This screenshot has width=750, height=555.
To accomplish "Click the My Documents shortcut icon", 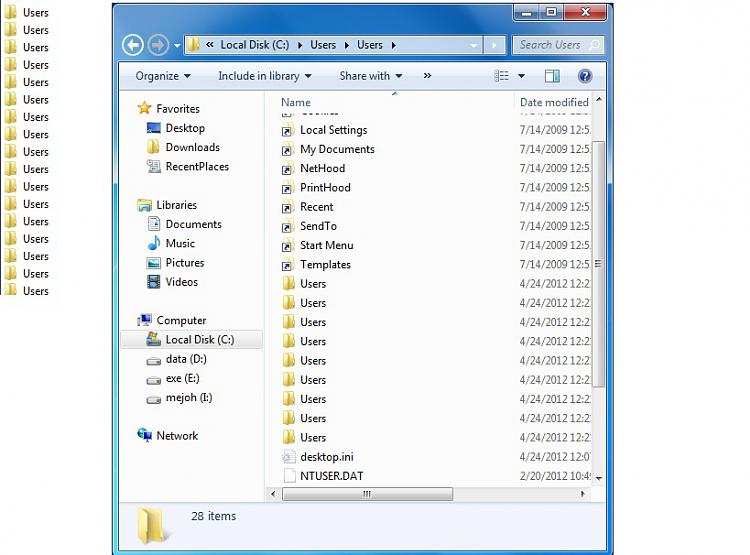I will tap(287, 150).
